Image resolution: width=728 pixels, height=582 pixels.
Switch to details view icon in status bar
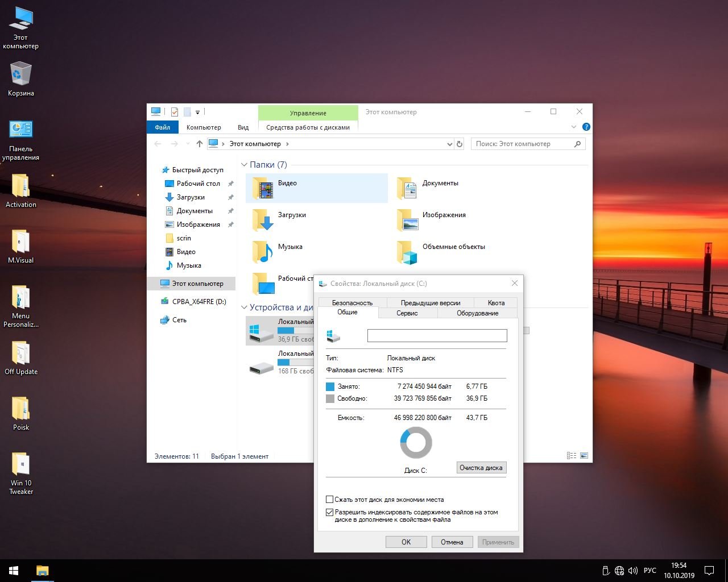pyautogui.click(x=572, y=456)
